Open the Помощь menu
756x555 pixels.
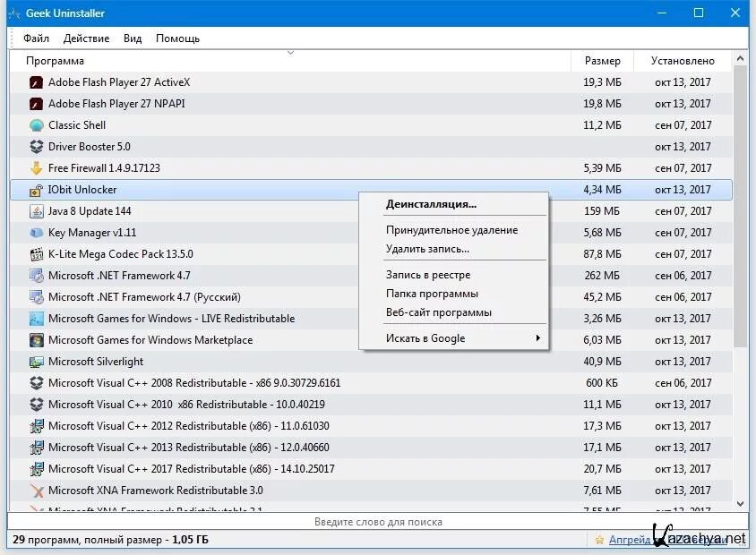[177, 38]
